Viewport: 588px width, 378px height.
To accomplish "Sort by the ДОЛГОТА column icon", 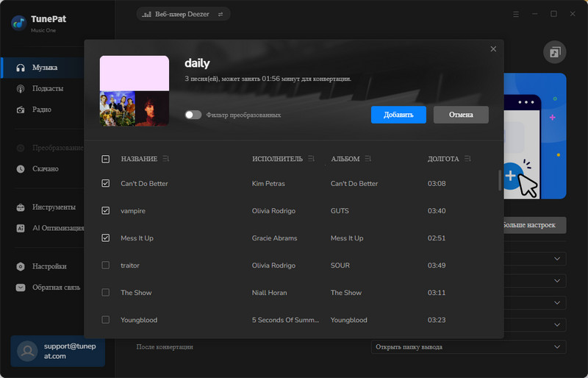I will point(467,159).
